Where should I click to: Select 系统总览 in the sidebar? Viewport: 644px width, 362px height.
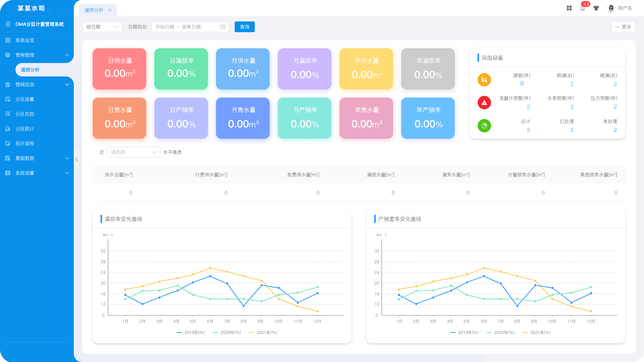click(x=37, y=40)
